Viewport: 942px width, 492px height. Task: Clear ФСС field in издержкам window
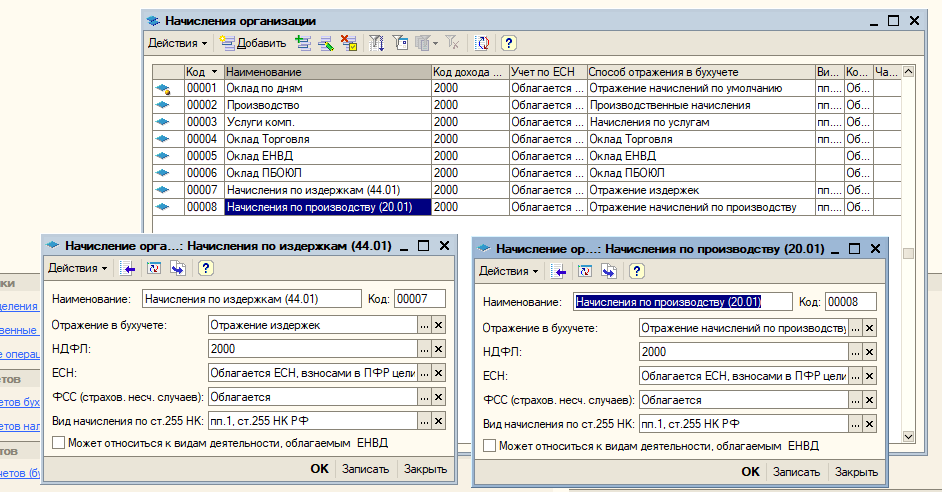(x=439, y=397)
